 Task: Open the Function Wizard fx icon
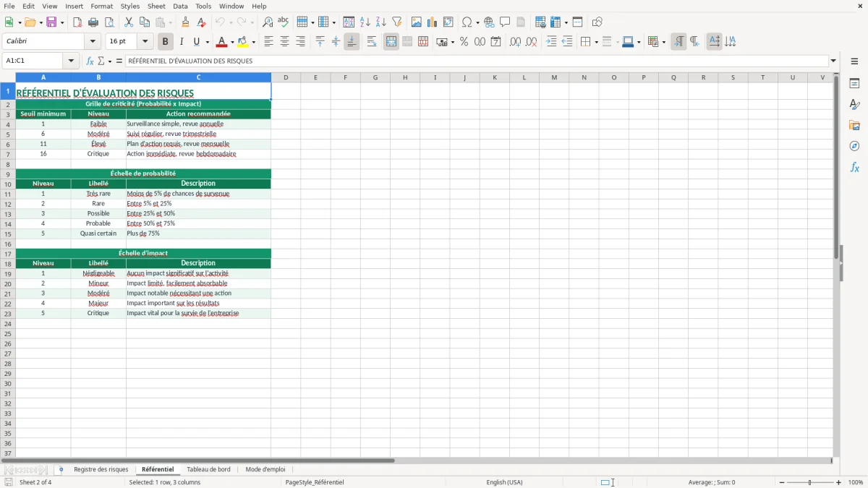coord(90,61)
